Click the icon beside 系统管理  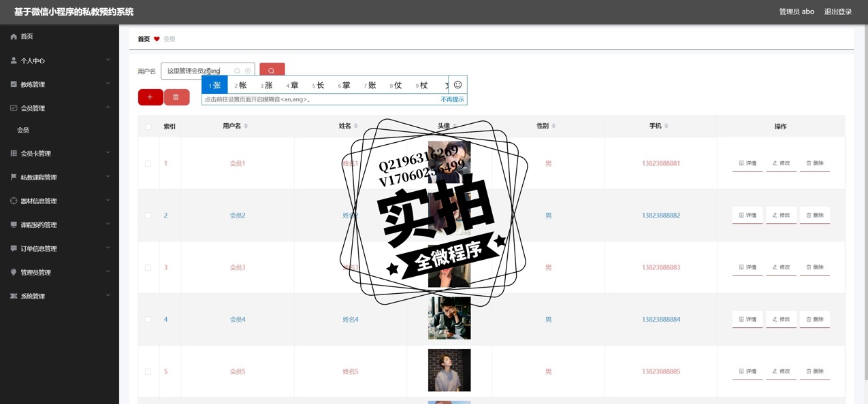click(14, 296)
